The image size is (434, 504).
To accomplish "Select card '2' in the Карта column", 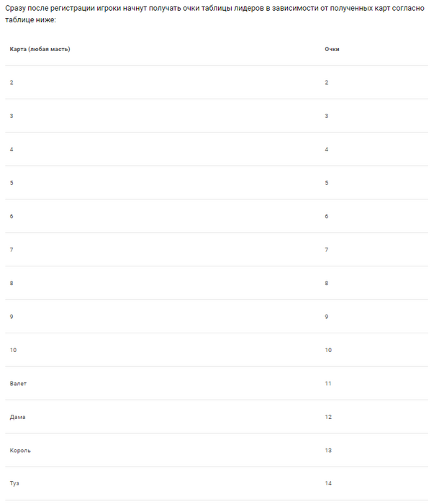I will tap(12, 83).
